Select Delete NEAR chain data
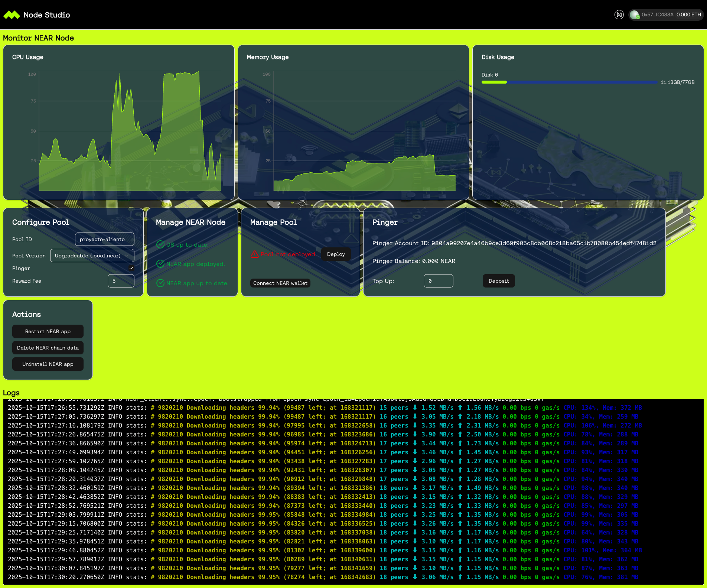 pyautogui.click(x=48, y=348)
